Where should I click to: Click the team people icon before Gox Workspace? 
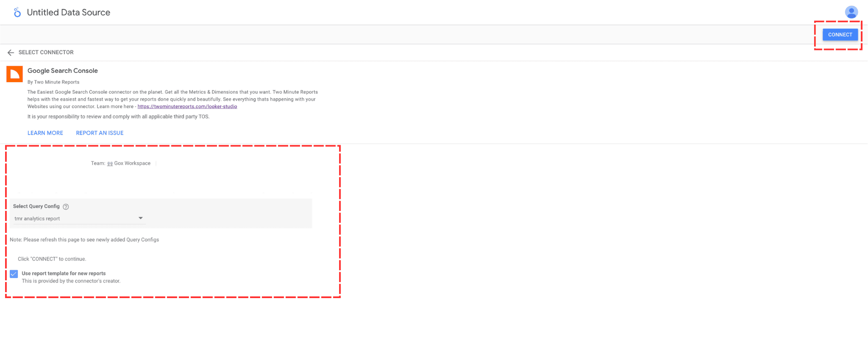110,164
